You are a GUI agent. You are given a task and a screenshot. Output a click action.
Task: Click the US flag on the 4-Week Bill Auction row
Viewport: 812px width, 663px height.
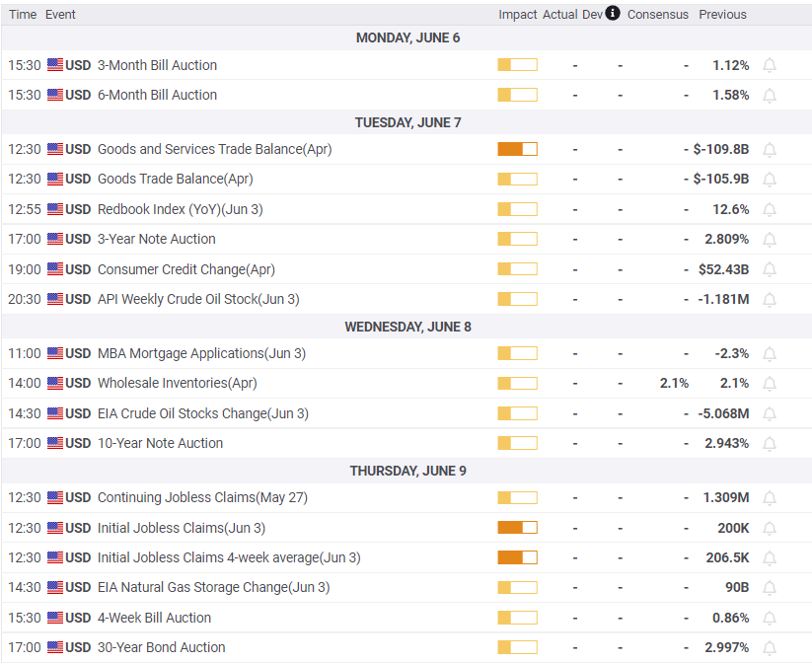pos(55,618)
